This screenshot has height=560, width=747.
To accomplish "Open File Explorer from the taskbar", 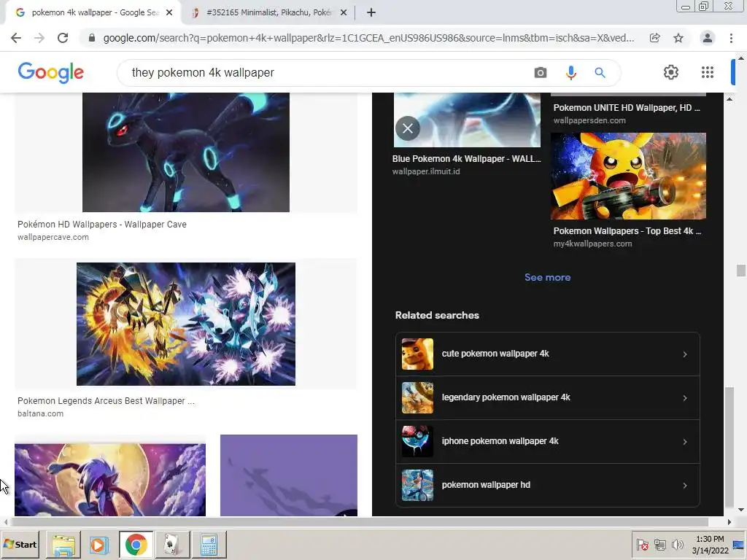I will (63, 545).
